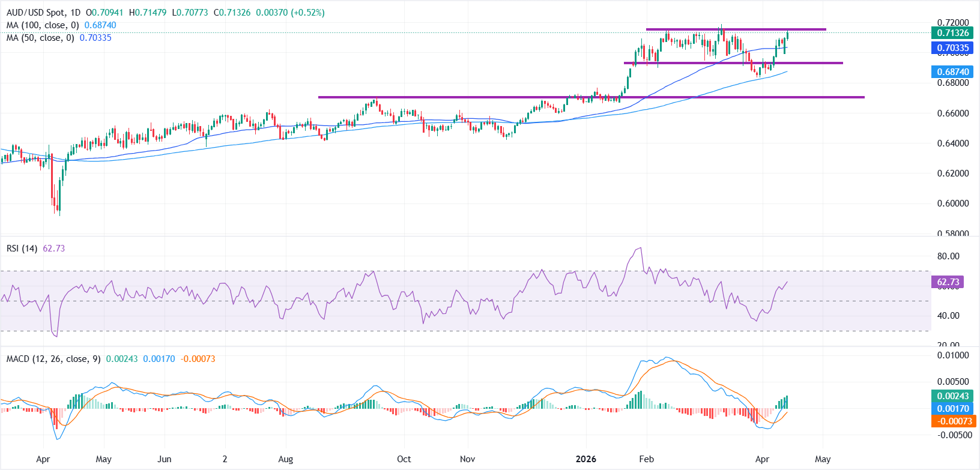Open the RSI (14) indicator legend

click(22, 249)
